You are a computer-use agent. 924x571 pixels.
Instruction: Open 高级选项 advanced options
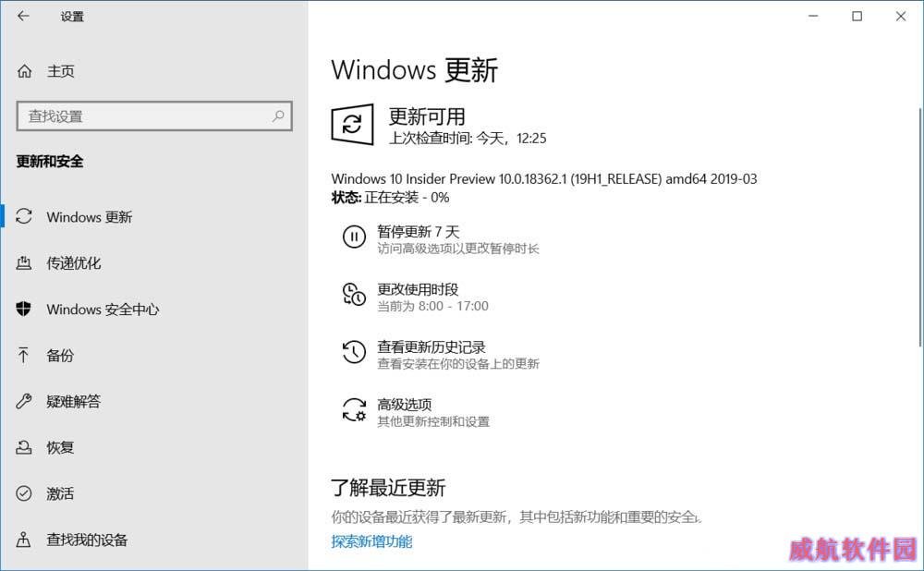[405, 405]
